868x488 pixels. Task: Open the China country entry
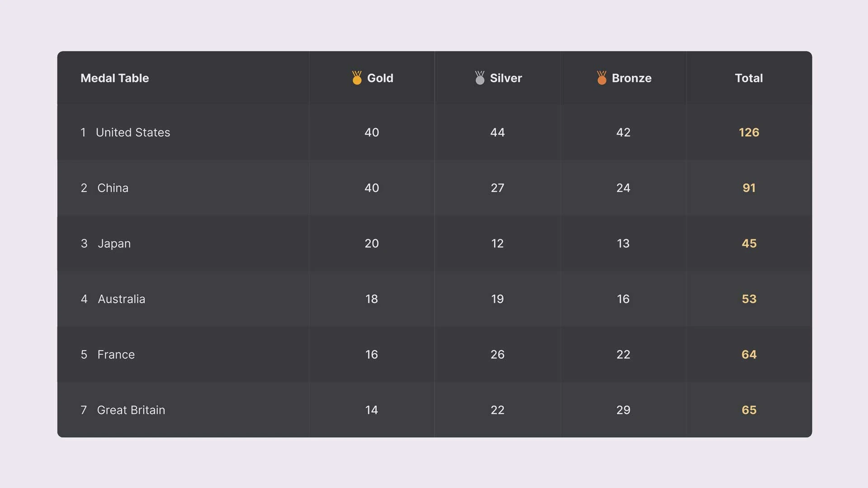coord(113,188)
